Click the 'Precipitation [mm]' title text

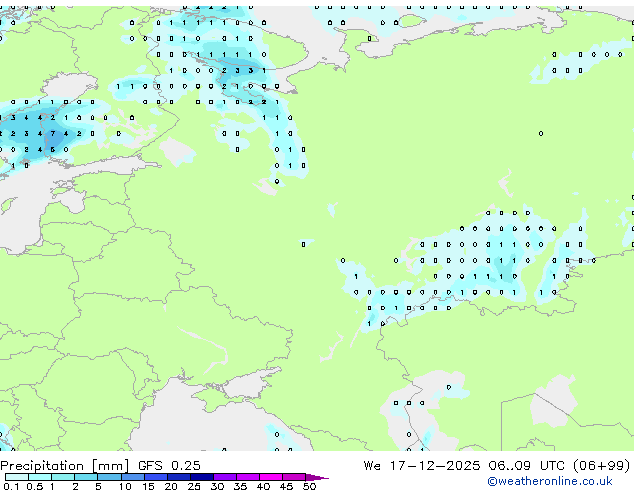point(64,466)
